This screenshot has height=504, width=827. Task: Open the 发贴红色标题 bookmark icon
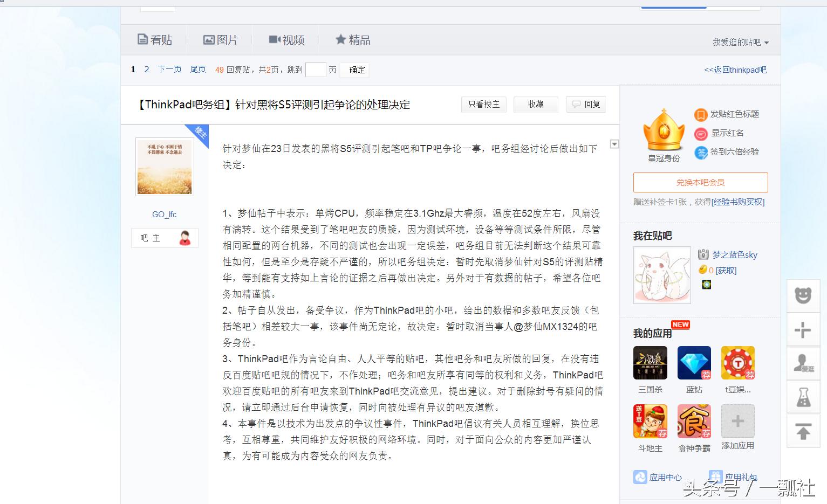click(x=700, y=115)
